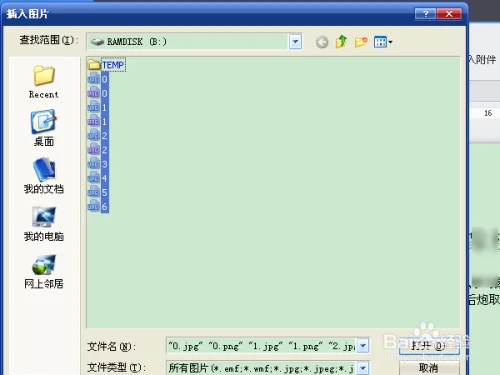Viewport: 500px width, 375px height.
Task: Open the Views menu icon
Action: [x=383, y=42]
